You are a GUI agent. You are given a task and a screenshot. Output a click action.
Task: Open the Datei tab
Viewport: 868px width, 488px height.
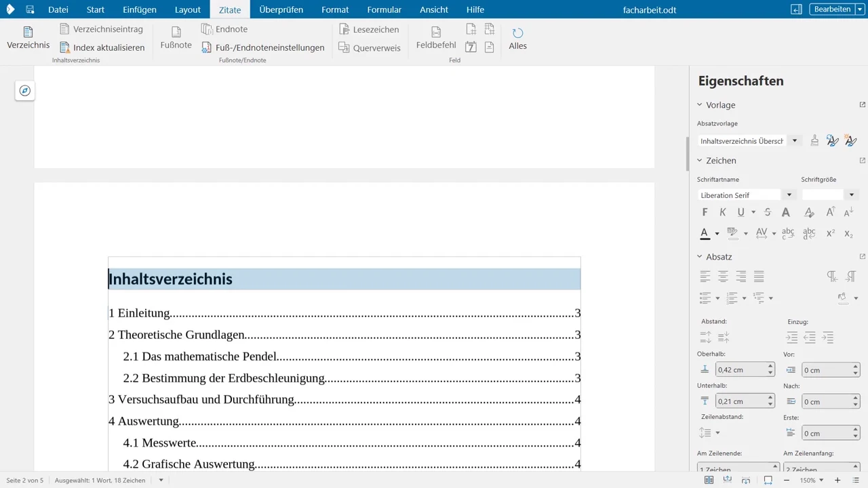58,9
